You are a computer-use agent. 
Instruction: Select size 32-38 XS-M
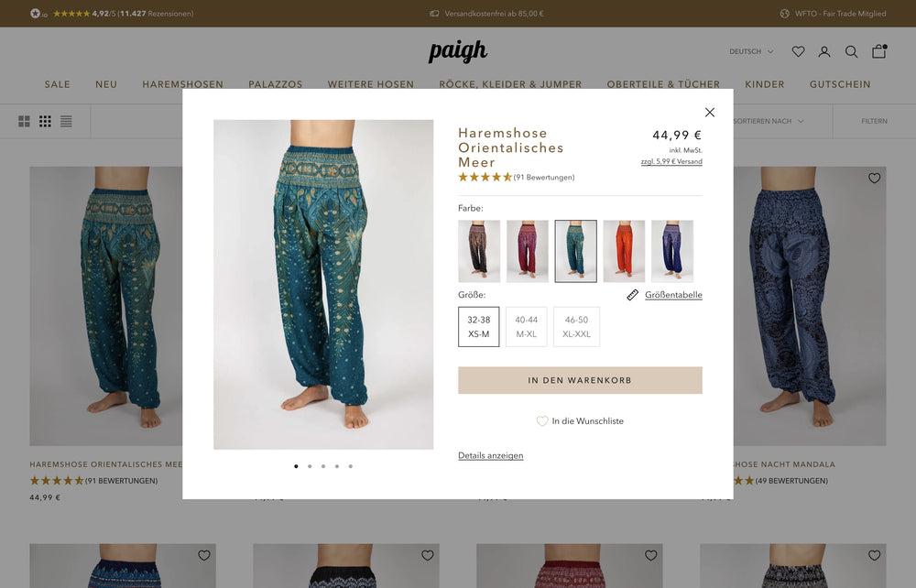[478, 327]
